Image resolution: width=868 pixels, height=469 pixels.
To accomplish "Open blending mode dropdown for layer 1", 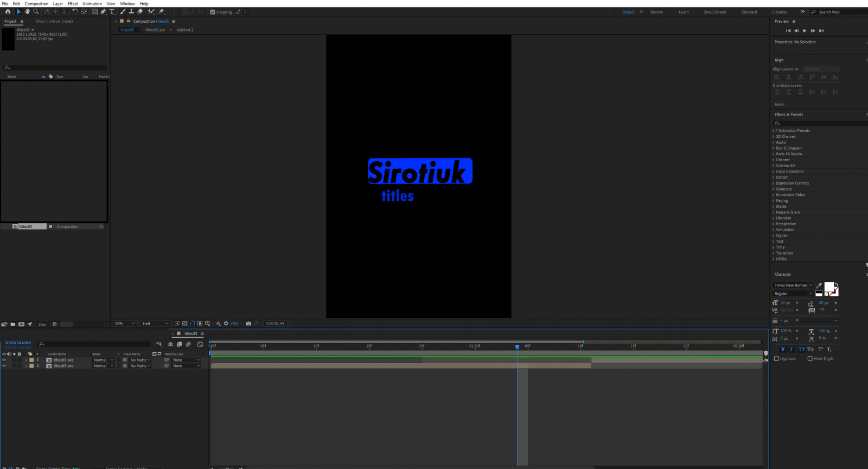I will [103, 360].
